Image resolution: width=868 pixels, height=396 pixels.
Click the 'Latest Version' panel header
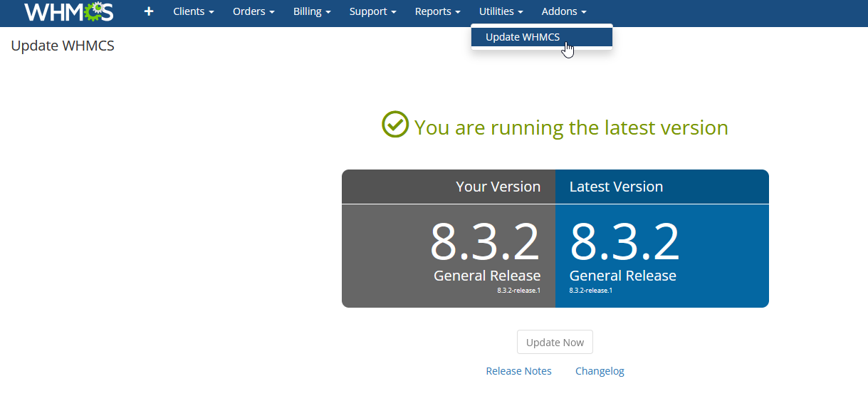pos(662,187)
